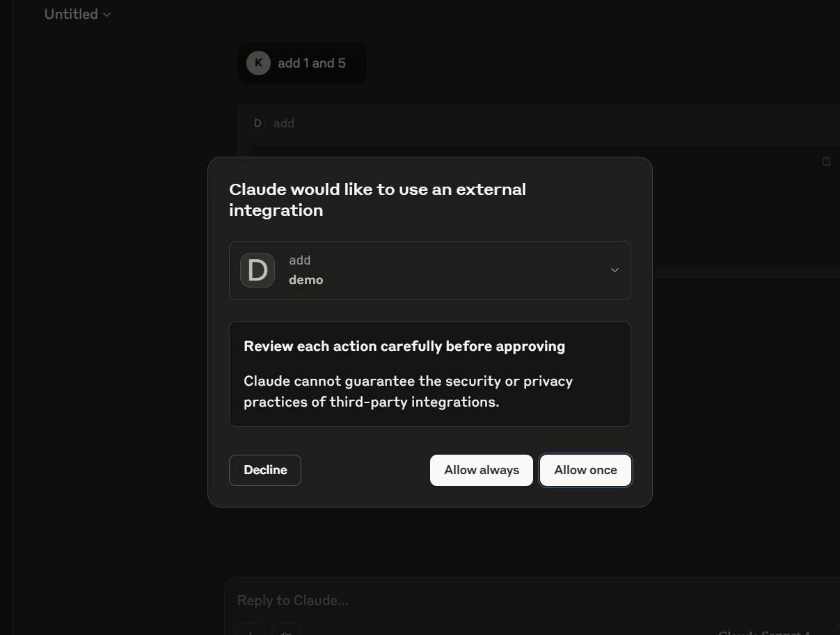The height and width of the screenshot is (635, 840).
Task: Click the demo integration row in the dialog
Action: (x=429, y=270)
